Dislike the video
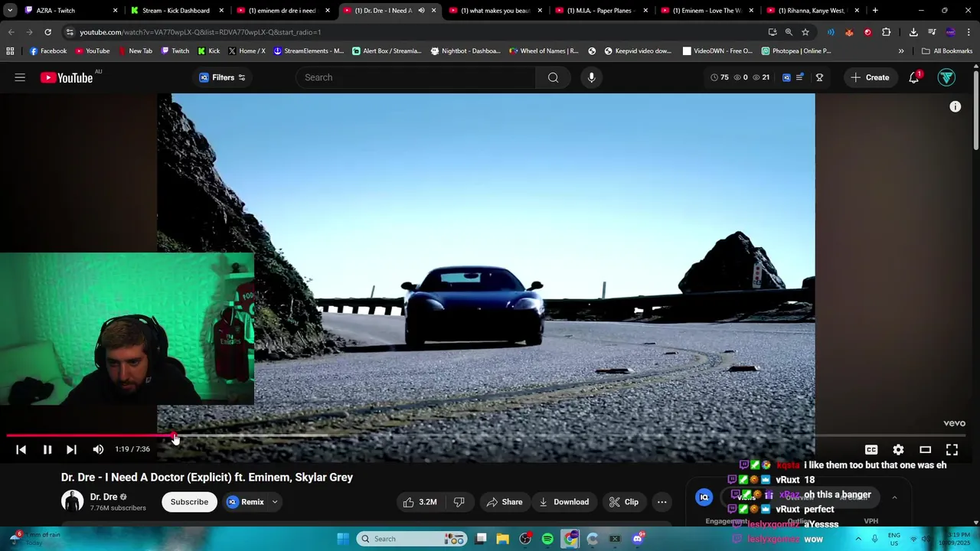Image resolution: width=980 pixels, height=551 pixels. [459, 502]
